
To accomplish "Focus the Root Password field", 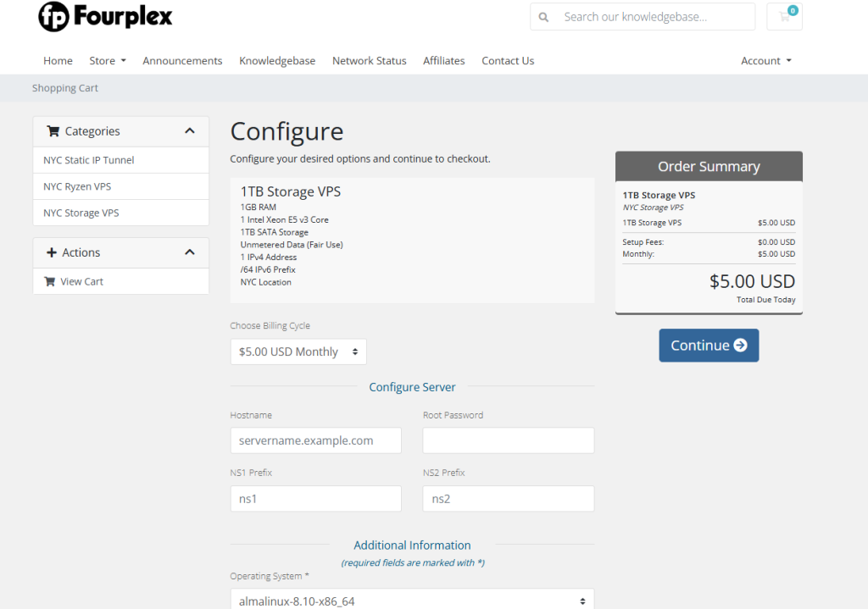I will 508,440.
